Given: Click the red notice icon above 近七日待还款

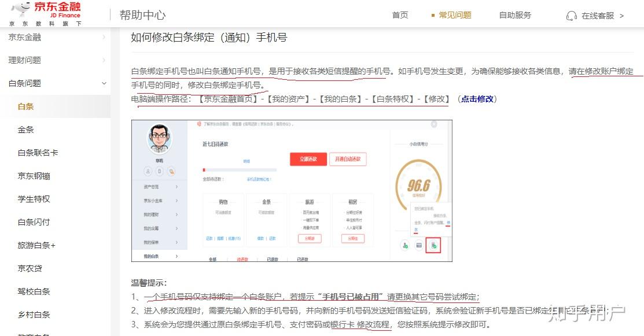Looking at the screenshot, I should click(x=199, y=124).
